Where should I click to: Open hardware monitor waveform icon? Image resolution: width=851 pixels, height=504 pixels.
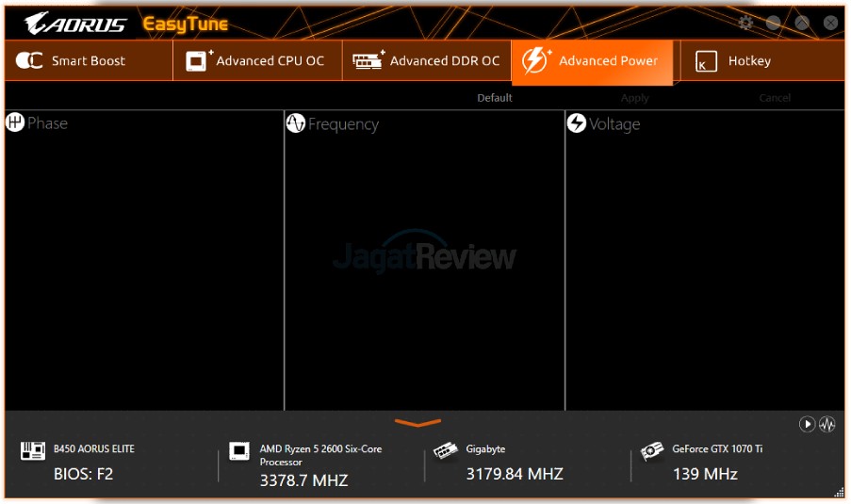click(827, 424)
